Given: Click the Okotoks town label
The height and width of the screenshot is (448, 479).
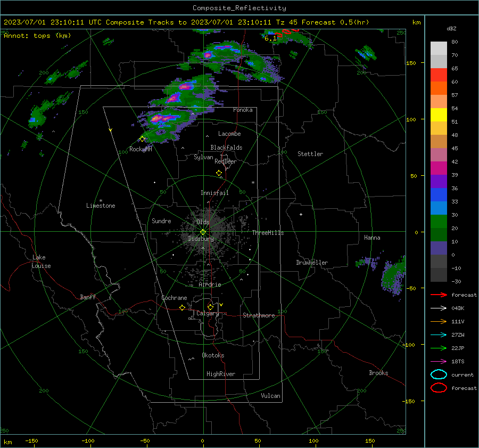Looking at the screenshot, I should tap(213, 355).
